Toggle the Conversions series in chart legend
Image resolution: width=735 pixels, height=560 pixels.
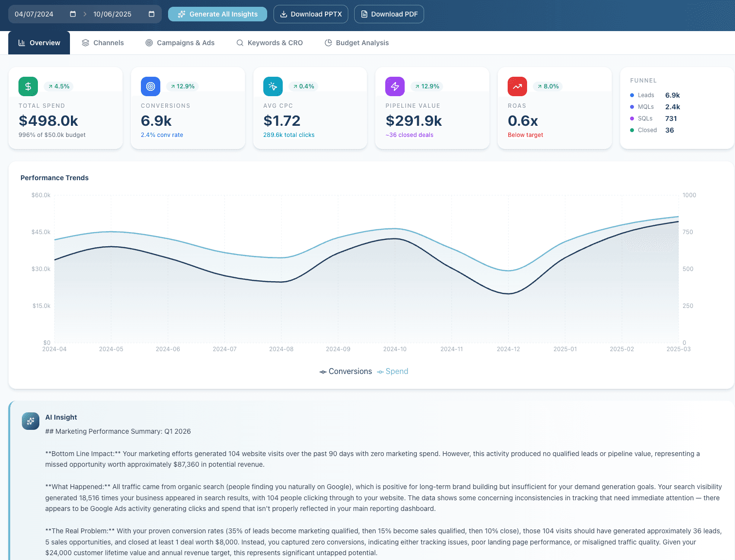point(345,371)
